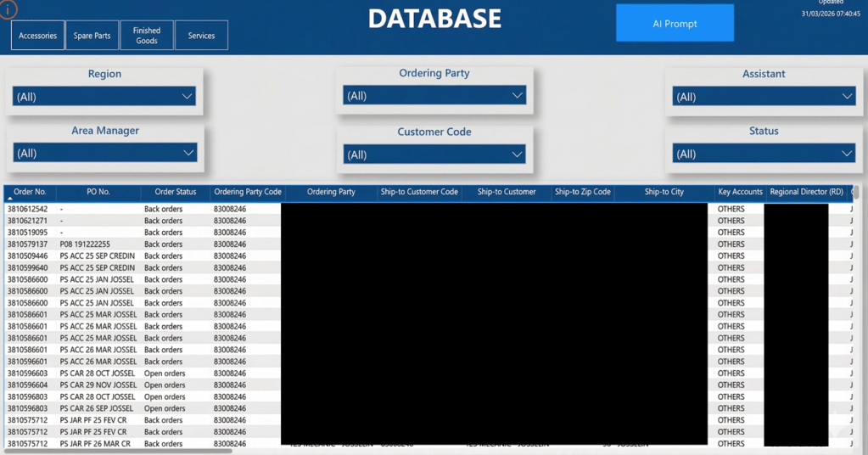Screen dimensions: 868x455
Task: Click the Ship-to Customer Code column header
Action: pos(419,192)
